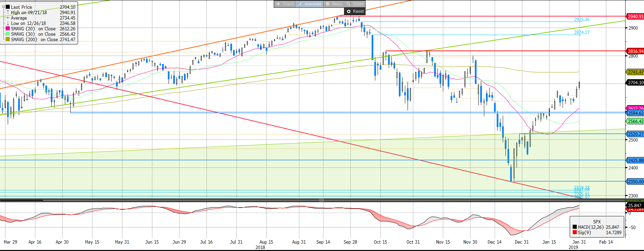Click the Reset button
644x251 pixels.
coord(355,11)
